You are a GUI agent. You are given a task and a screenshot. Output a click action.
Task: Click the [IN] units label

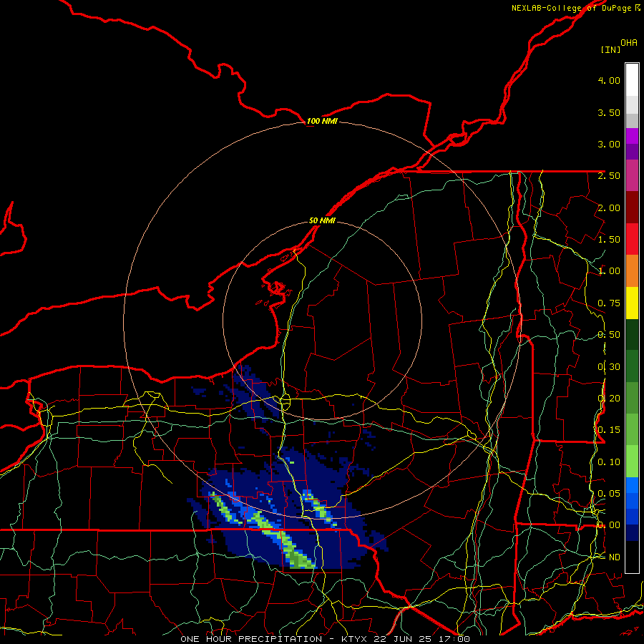click(x=610, y=49)
